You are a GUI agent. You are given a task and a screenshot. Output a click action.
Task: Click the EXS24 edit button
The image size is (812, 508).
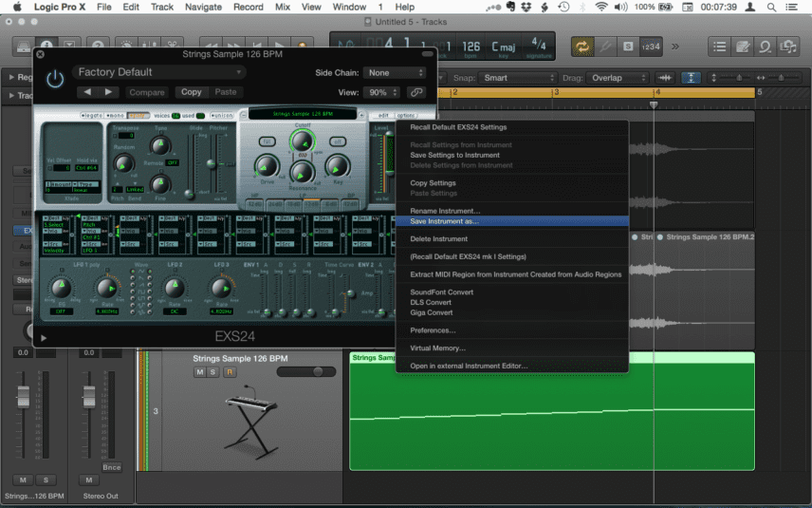click(x=384, y=115)
